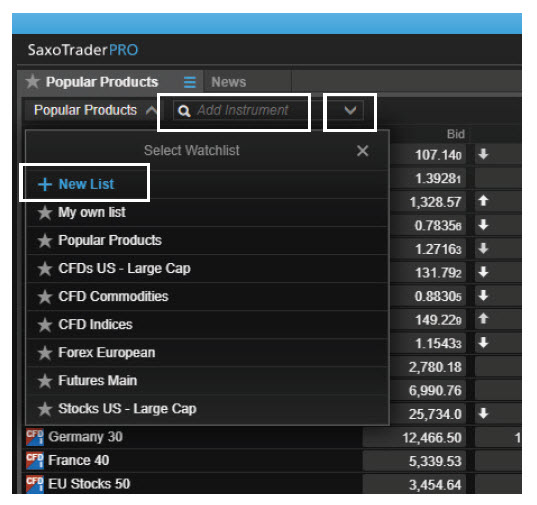Click the magnifier icon in Add Instrument
Screen dimensions: 537x505
[x=184, y=111]
